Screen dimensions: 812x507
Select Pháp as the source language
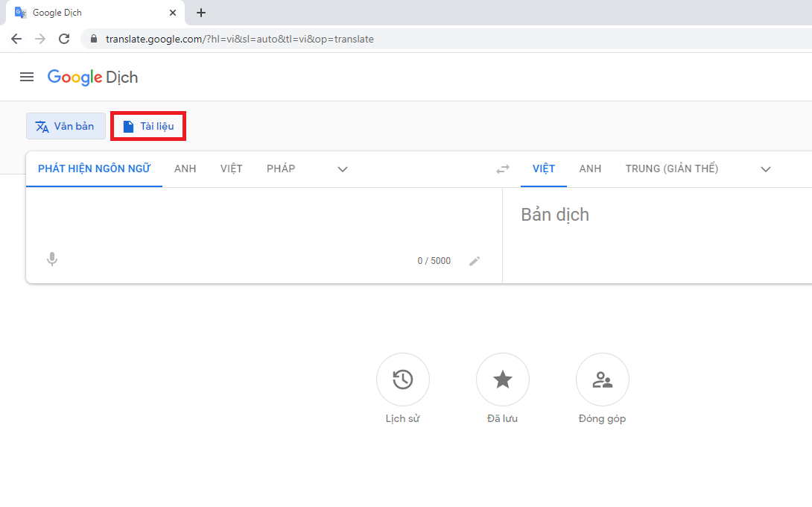click(281, 169)
